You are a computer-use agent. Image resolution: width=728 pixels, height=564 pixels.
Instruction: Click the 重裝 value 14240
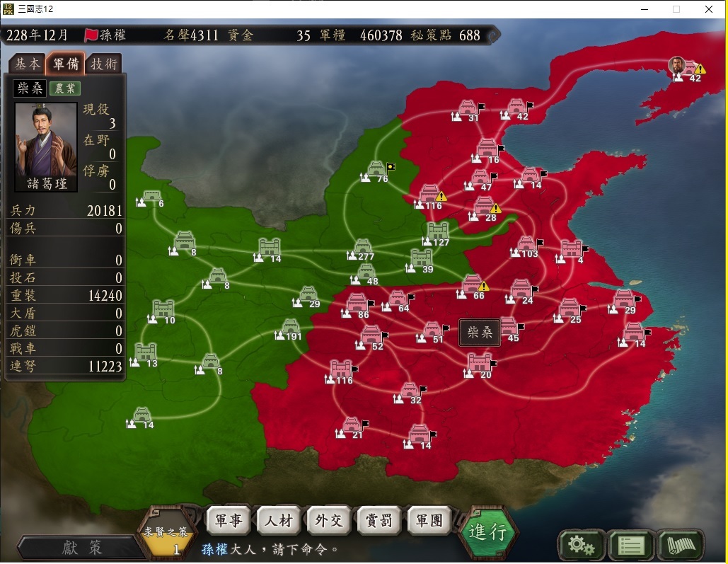click(x=105, y=296)
